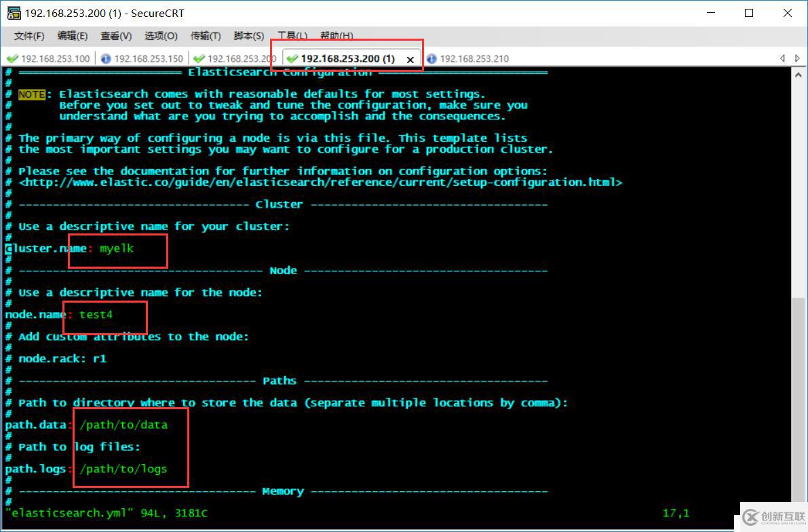Select the active 192.168.253.200 (1) tab
Image resolution: width=808 pixels, height=532 pixels.
[x=348, y=59]
